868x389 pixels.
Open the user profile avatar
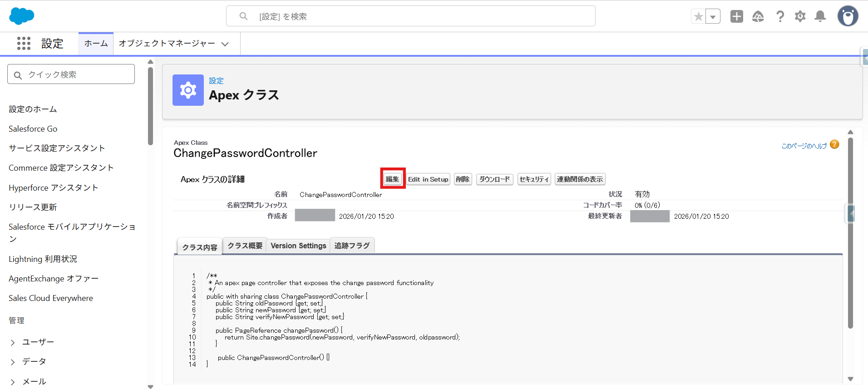848,16
